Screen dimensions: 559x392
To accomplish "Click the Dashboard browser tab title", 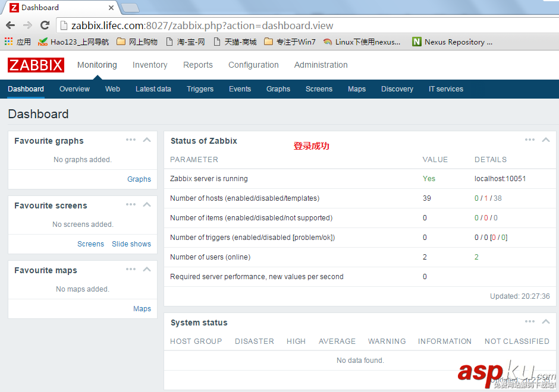I will [x=40, y=8].
